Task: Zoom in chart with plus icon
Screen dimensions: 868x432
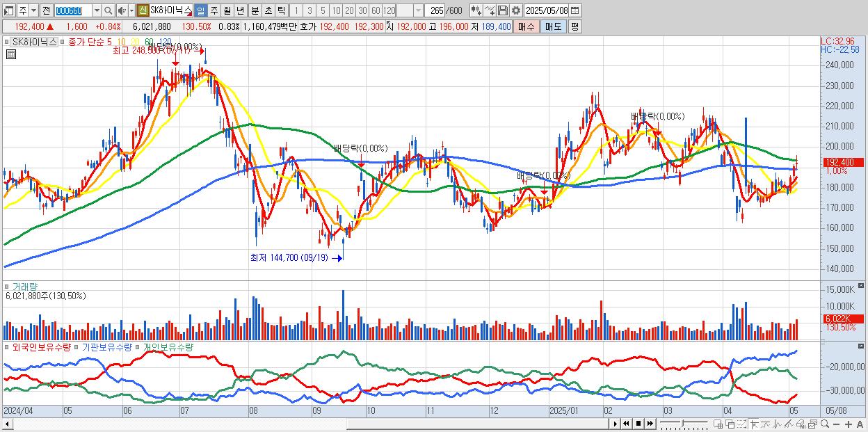Action: point(849,424)
